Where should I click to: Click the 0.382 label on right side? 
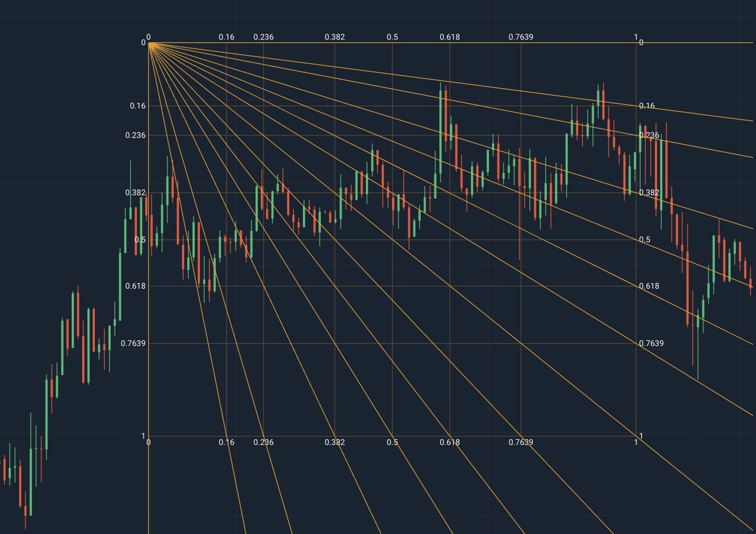(649, 192)
